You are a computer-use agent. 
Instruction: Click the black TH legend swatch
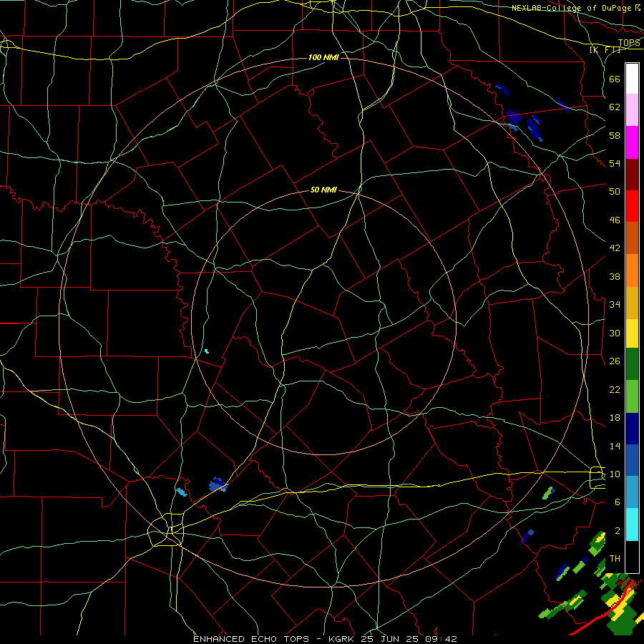pyautogui.click(x=632, y=556)
